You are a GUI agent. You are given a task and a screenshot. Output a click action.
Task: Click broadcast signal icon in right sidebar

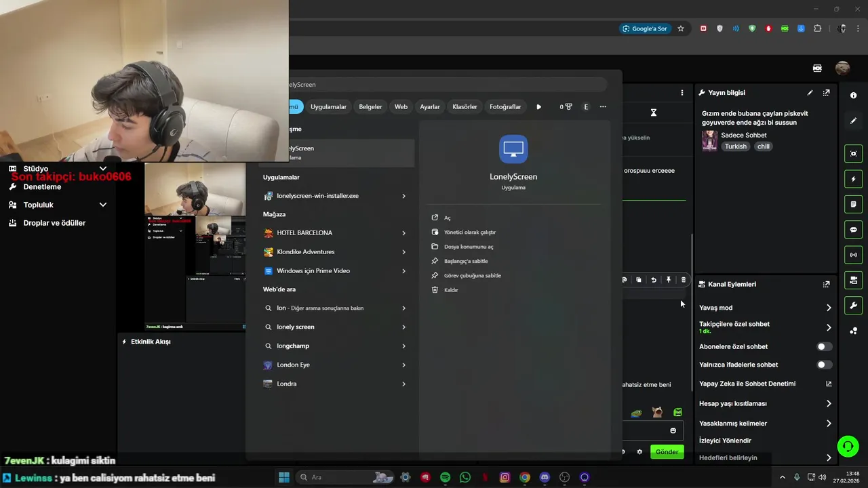(x=853, y=255)
